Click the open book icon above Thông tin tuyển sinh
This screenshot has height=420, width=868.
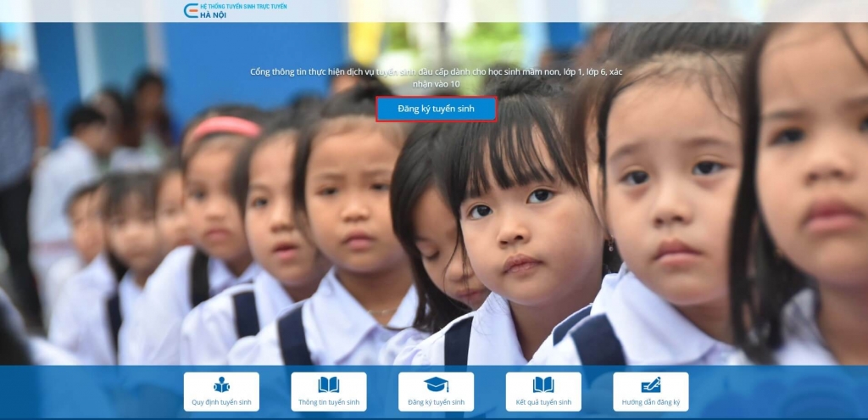pyautogui.click(x=329, y=384)
